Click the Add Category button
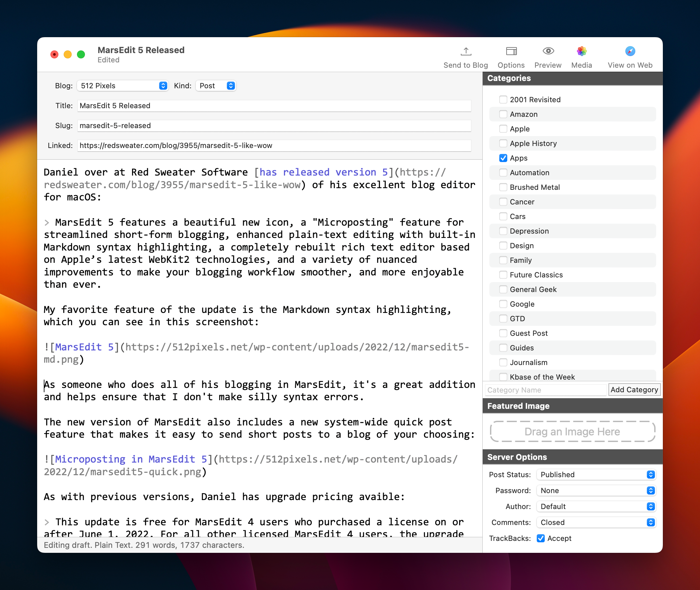The width and height of the screenshot is (700, 590). [634, 390]
